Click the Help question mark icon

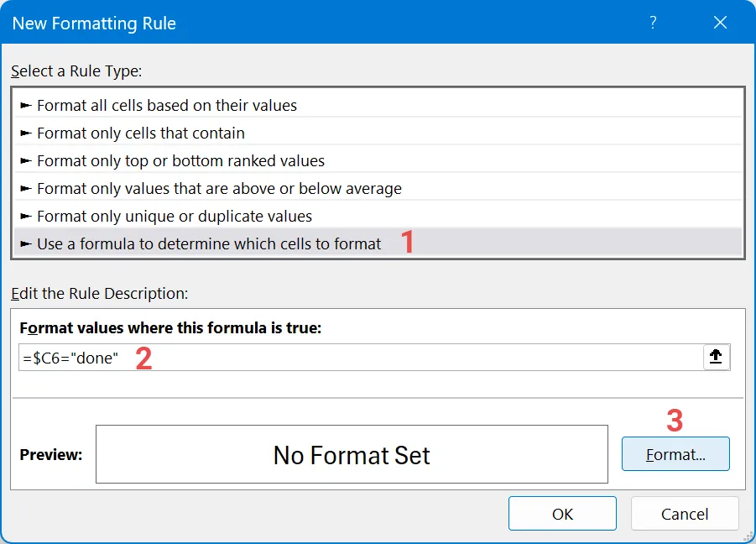click(x=653, y=23)
